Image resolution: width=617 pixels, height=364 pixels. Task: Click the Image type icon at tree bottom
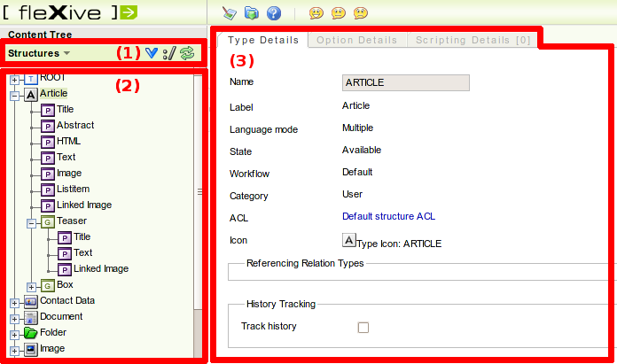[x=31, y=350]
